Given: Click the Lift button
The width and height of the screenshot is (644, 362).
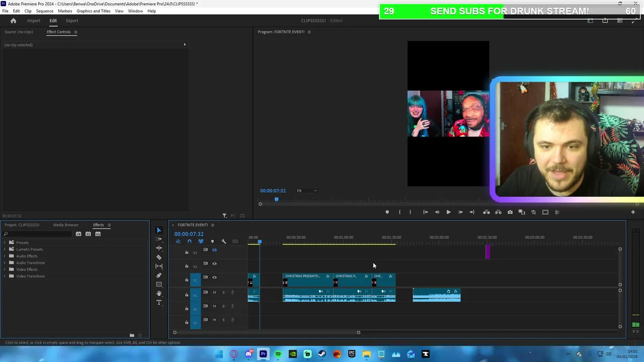Looking at the screenshot, I should point(486,212).
